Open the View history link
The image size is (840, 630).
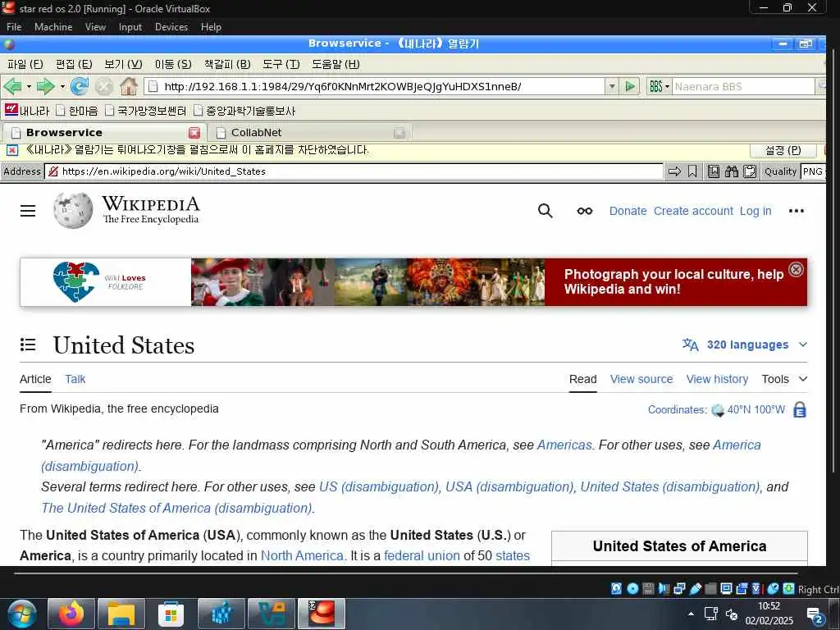point(717,379)
